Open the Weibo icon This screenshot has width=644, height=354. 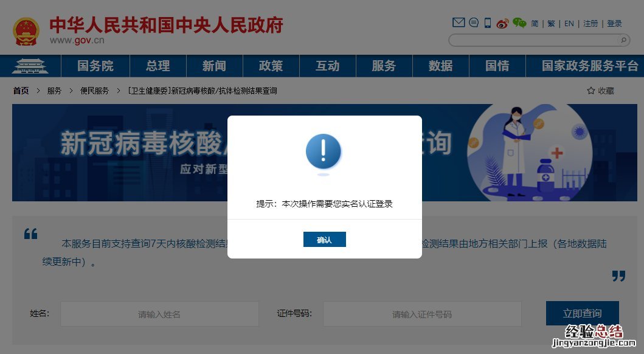(x=502, y=23)
